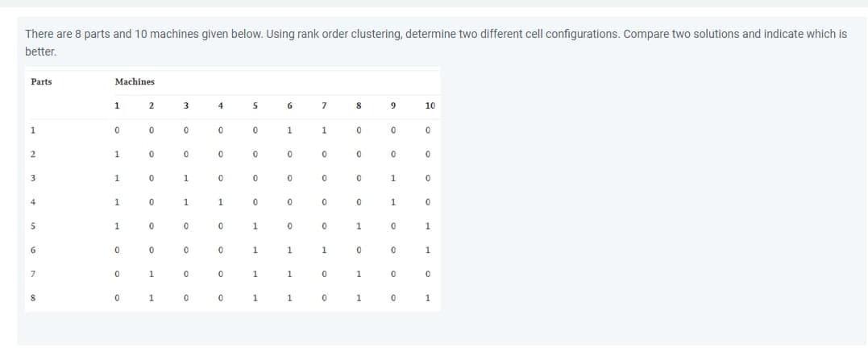Screen dimensions: 868x348
Task: Select machine column header 5
Action: point(255,106)
